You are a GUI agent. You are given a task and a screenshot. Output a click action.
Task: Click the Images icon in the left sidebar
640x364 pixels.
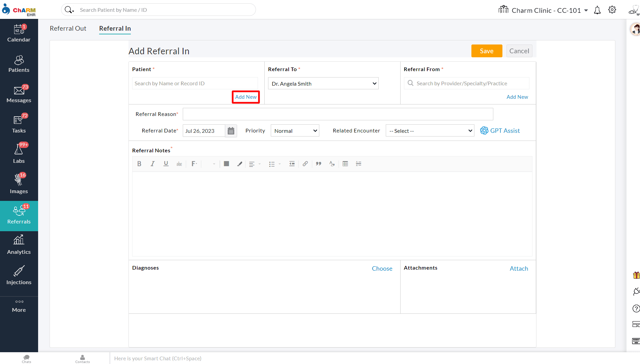19,183
